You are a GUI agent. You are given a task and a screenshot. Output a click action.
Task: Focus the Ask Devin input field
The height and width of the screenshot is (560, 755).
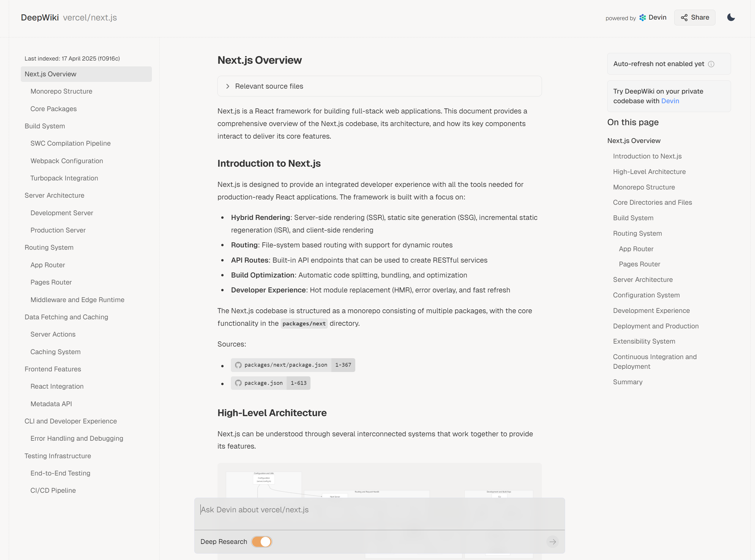[379, 510]
